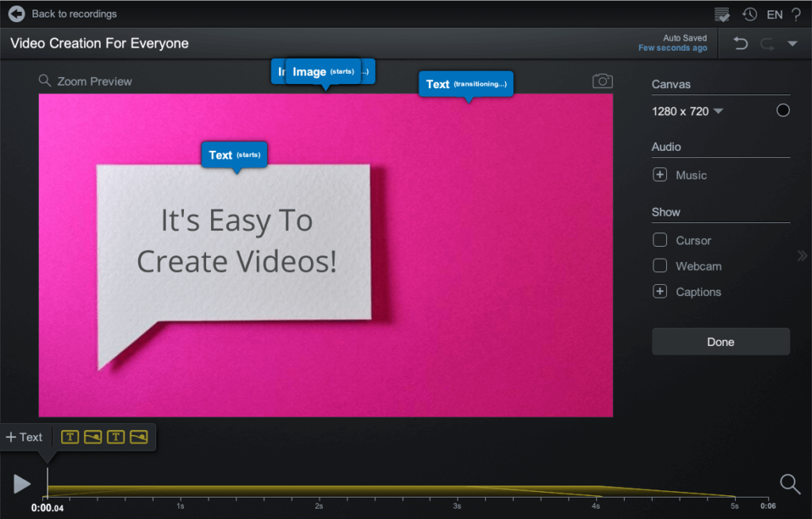The height and width of the screenshot is (519, 812).
Task: Expand the dropdown arrow next to redo
Action: click(x=791, y=44)
